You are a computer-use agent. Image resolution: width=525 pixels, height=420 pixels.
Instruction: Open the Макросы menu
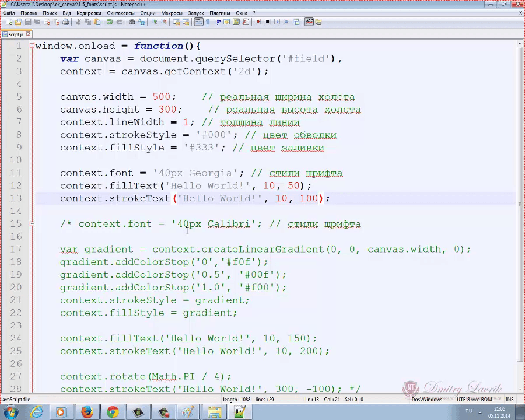pyautogui.click(x=171, y=13)
